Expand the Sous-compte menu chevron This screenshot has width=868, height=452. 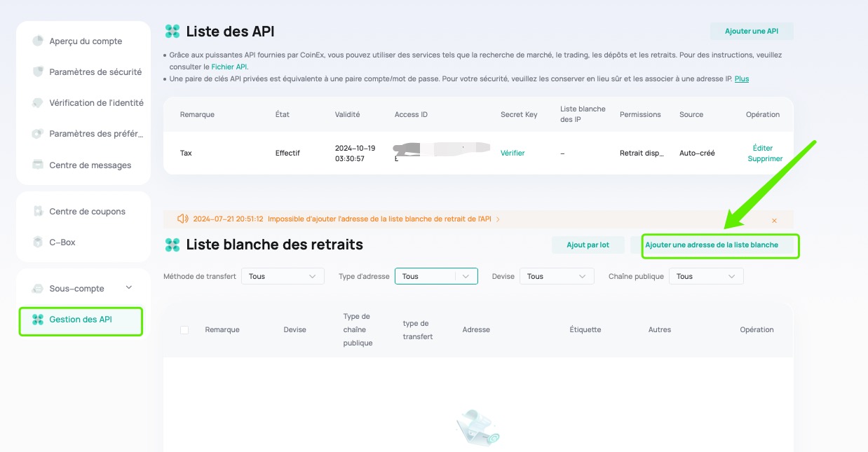click(128, 288)
